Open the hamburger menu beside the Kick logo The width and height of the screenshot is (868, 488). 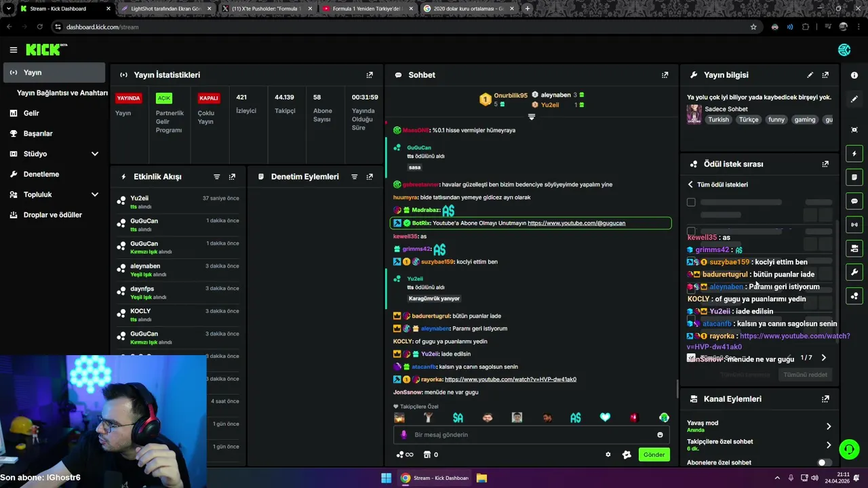click(13, 49)
